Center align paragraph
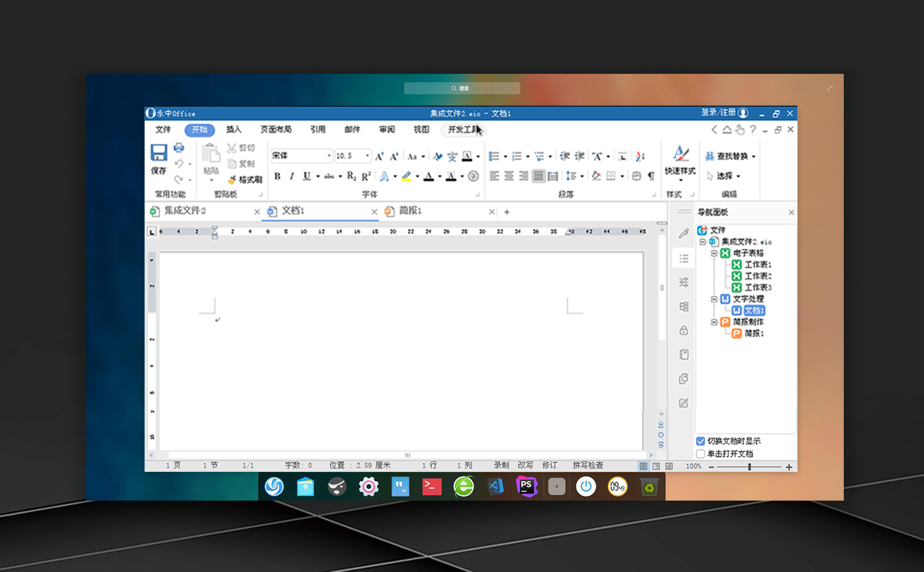This screenshot has width=924, height=572. (509, 176)
